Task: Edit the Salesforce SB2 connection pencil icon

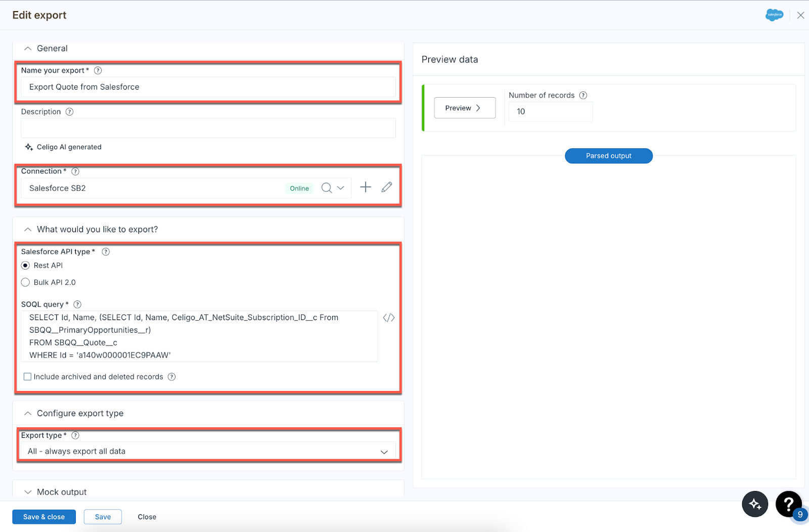Action: pyautogui.click(x=387, y=188)
